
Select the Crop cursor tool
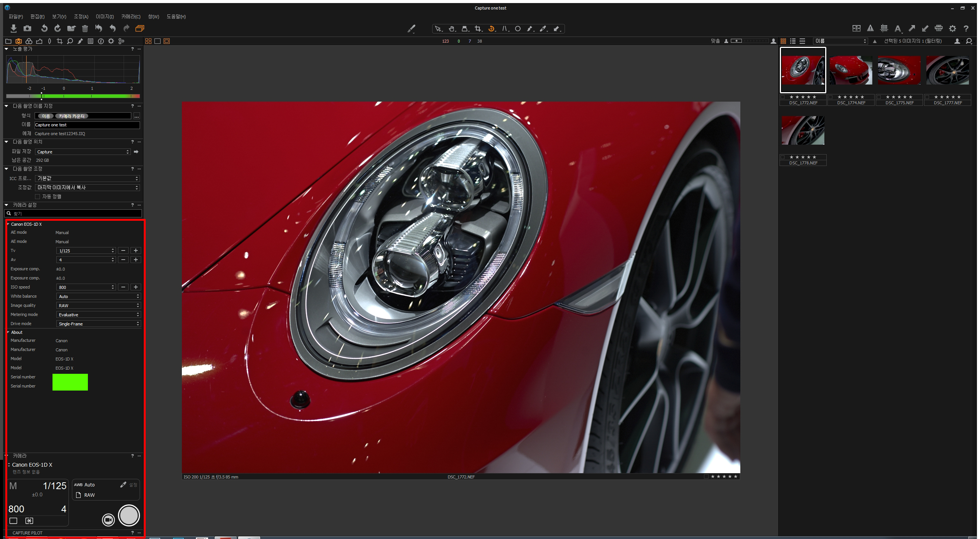[x=478, y=29]
